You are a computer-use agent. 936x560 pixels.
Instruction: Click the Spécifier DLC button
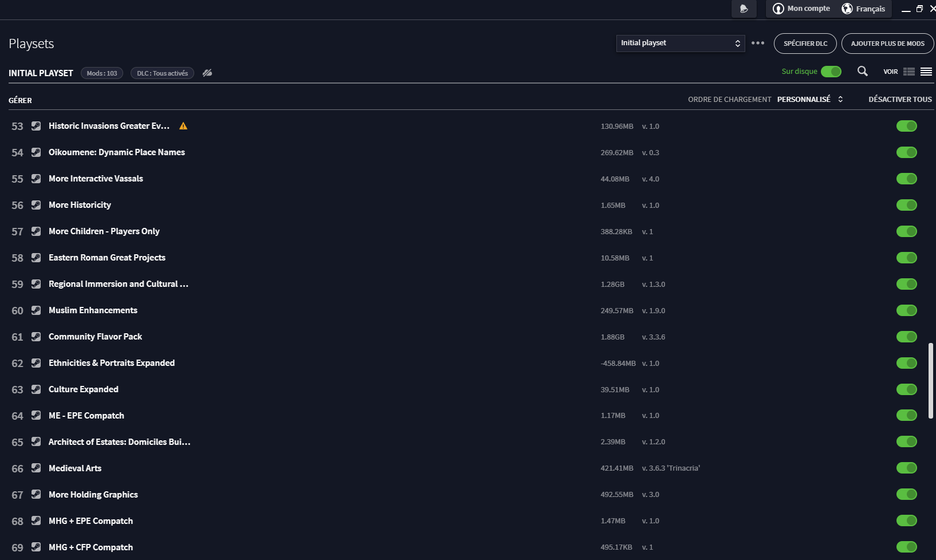pyautogui.click(x=805, y=44)
